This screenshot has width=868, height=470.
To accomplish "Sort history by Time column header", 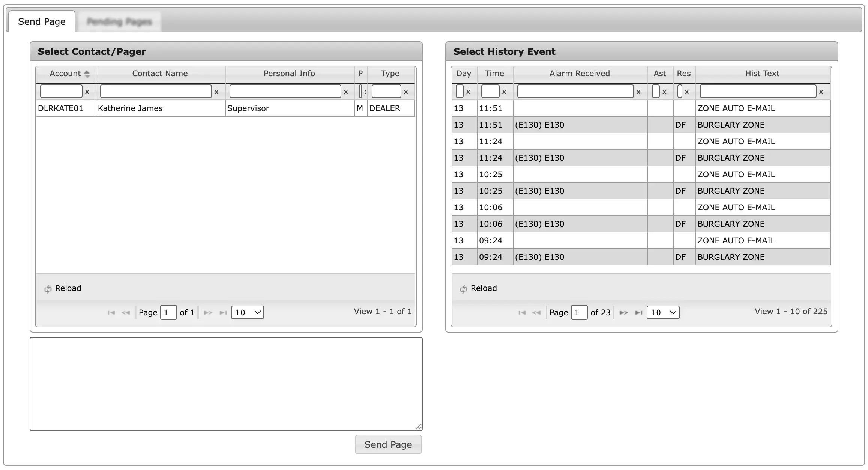I will pos(494,74).
